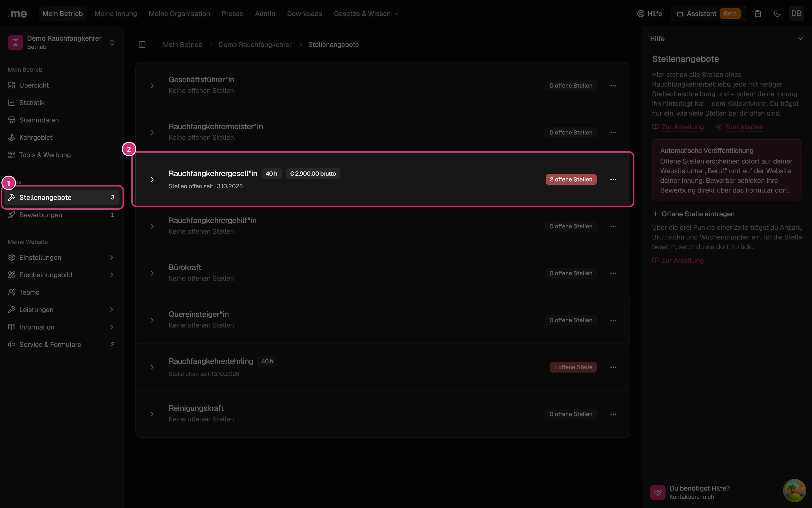Open Statistik in sidebar

click(x=62, y=103)
